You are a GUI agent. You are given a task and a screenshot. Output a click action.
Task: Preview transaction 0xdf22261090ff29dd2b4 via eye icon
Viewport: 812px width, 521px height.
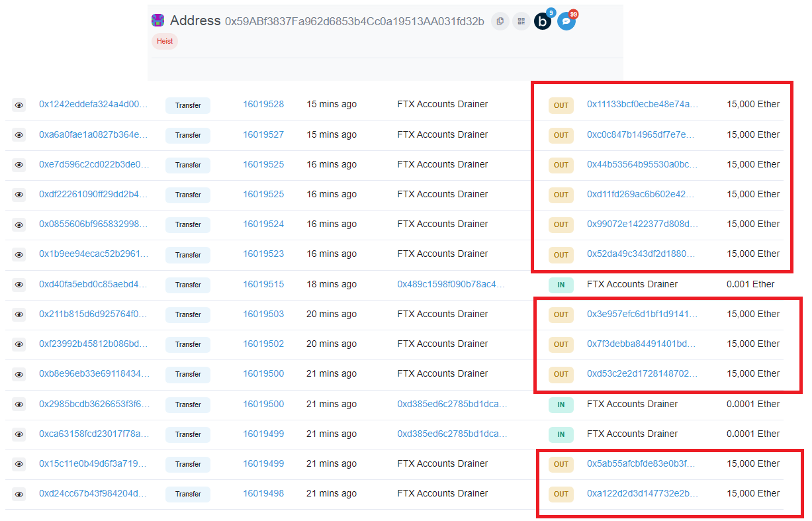19,195
